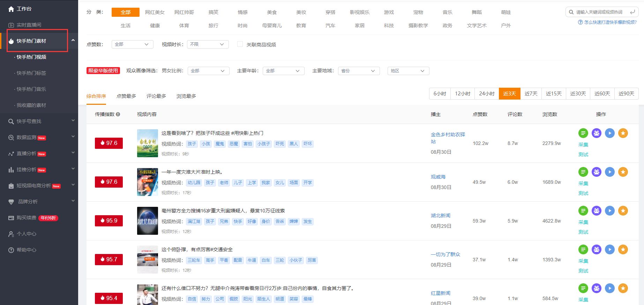The width and height of the screenshot is (644, 305).
Task: Open 快手热门标签 submenu item
Action: pos(31,73)
